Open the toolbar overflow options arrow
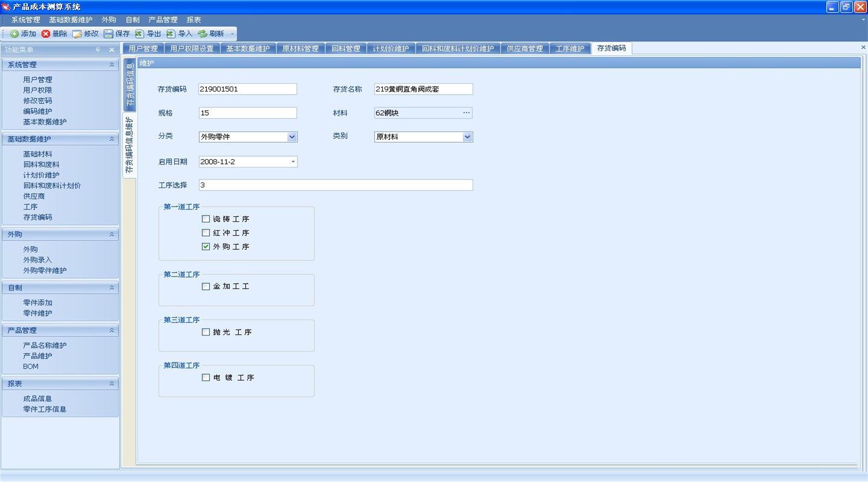 232,34
